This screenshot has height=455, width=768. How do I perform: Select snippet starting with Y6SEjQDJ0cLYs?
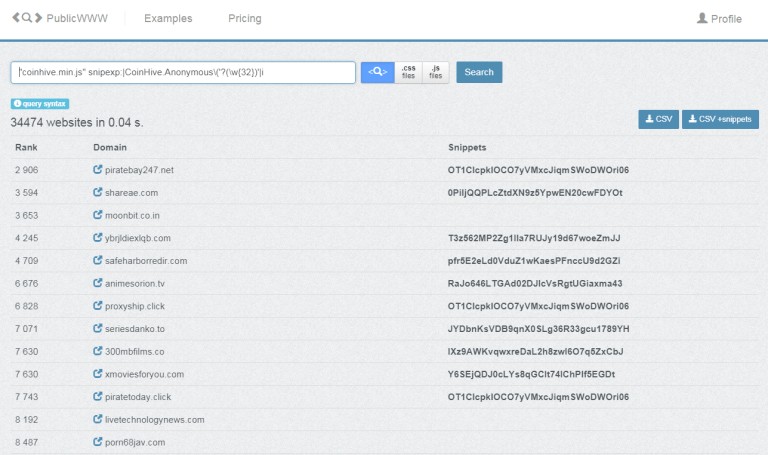coord(531,374)
